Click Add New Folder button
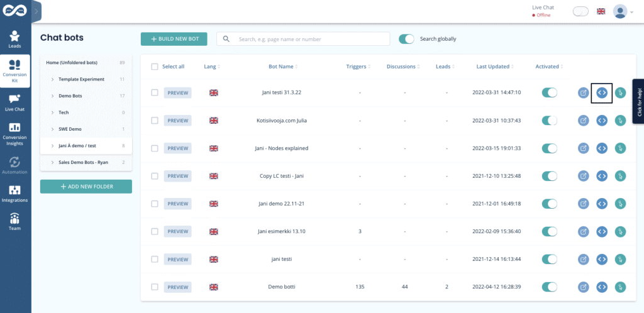 pos(86,187)
